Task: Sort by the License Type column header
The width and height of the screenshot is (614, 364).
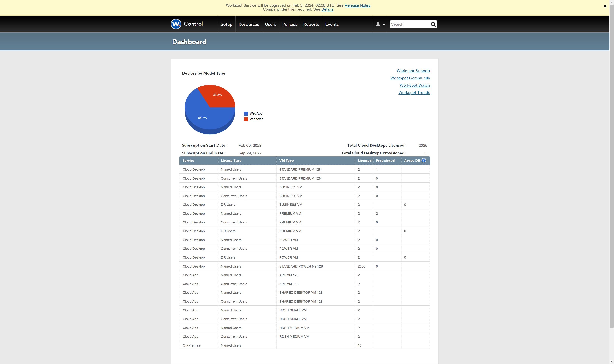Action: click(x=247, y=160)
